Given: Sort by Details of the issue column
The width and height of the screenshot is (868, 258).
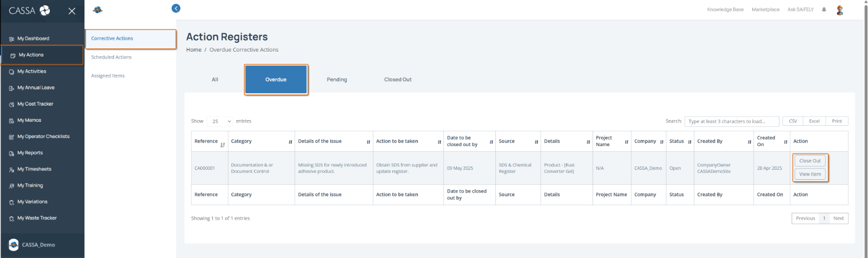Looking at the screenshot, I should (368, 141).
